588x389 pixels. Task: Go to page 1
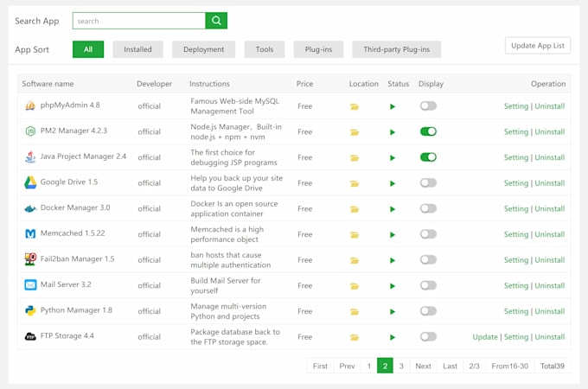point(369,366)
